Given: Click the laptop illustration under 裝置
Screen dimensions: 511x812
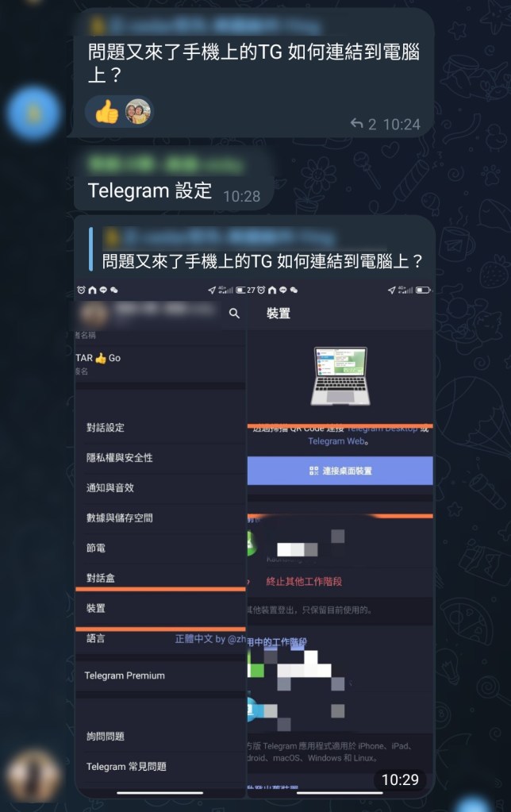Looking at the screenshot, I should pos(340,376).
